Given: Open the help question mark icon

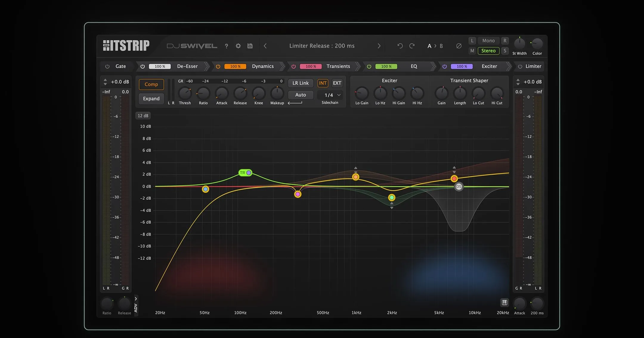Looking at the screenshot, I should [227, 46].
